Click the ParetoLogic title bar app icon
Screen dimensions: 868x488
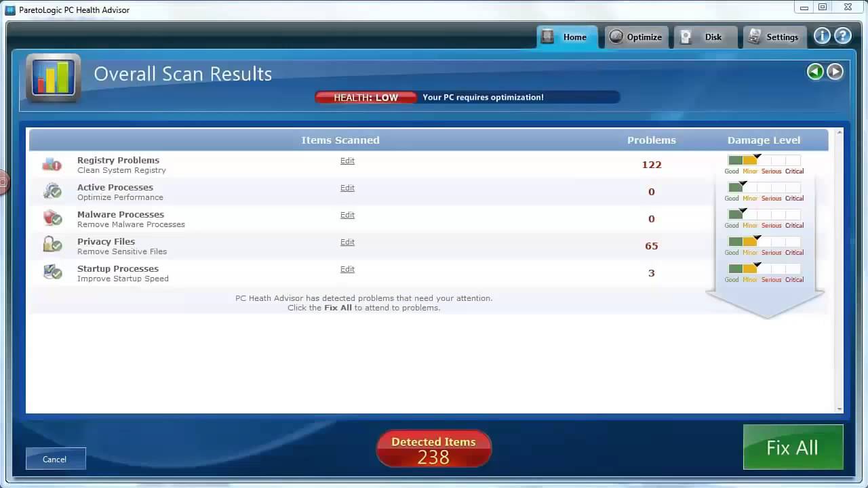[x=10, y=10]
